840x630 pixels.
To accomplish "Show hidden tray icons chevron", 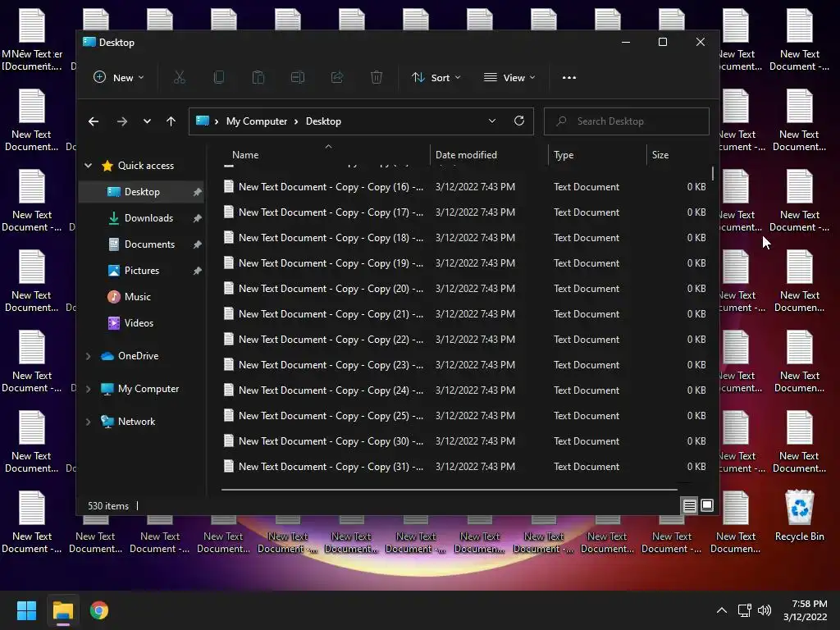I will tap(722, 610).
